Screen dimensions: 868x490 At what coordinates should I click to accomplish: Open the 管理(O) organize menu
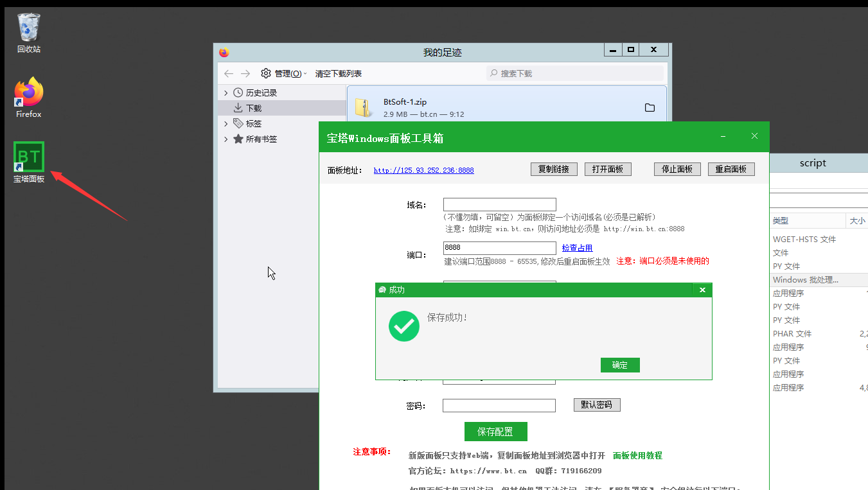(284, 73)
